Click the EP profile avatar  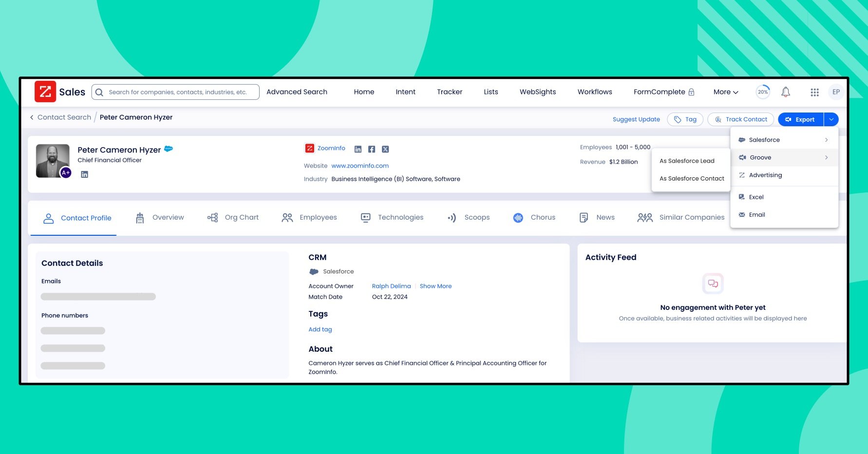point(836,92)
